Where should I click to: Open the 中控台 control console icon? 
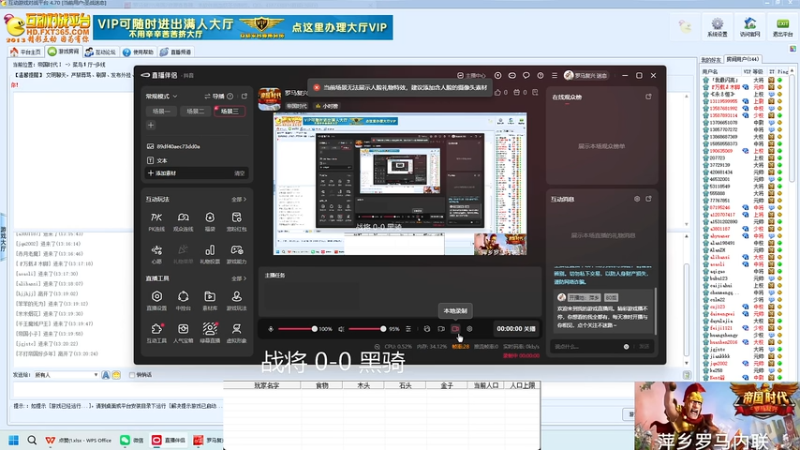[x=183, y=301]
